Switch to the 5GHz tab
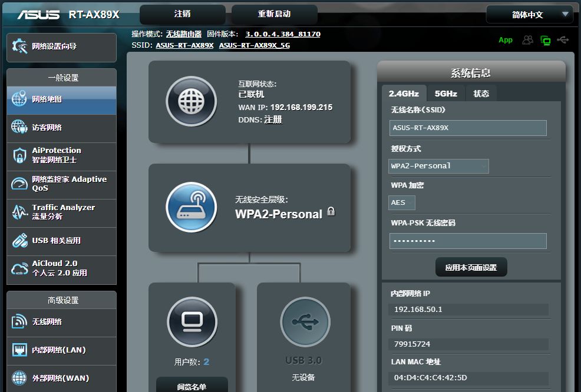 tap(445, 94)
